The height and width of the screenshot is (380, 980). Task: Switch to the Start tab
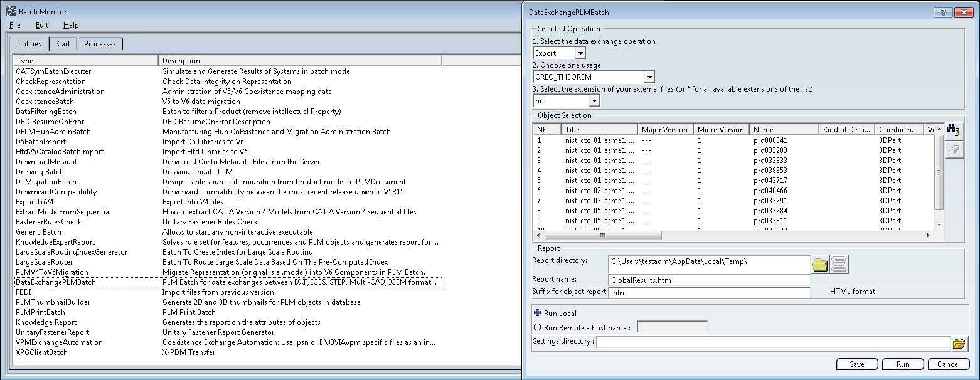click(63, 44)
